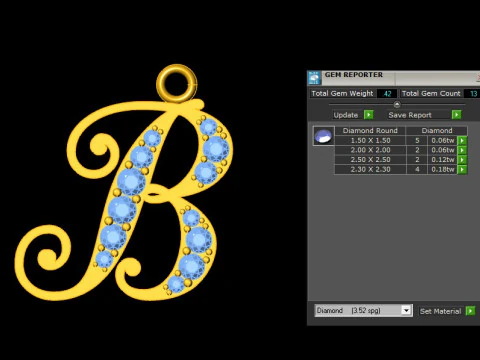
Task: Click the Gem Reporter title bar icon
Action: point(314,78)
